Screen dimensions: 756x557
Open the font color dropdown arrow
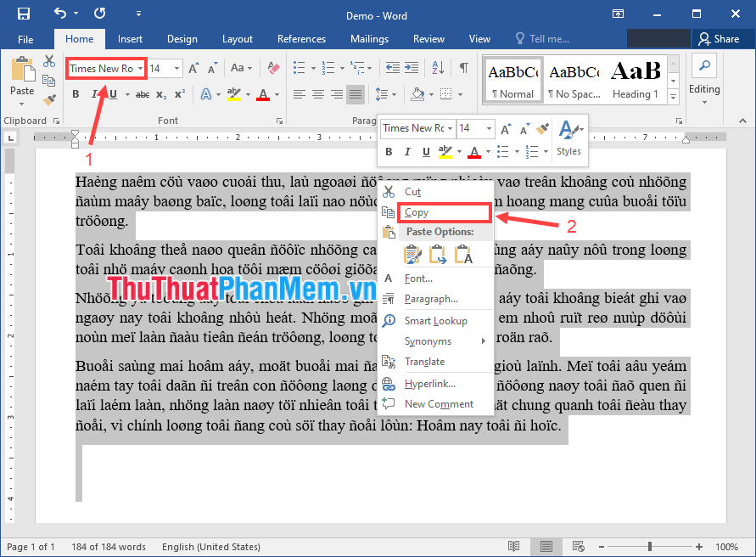(x=277, y=93)
